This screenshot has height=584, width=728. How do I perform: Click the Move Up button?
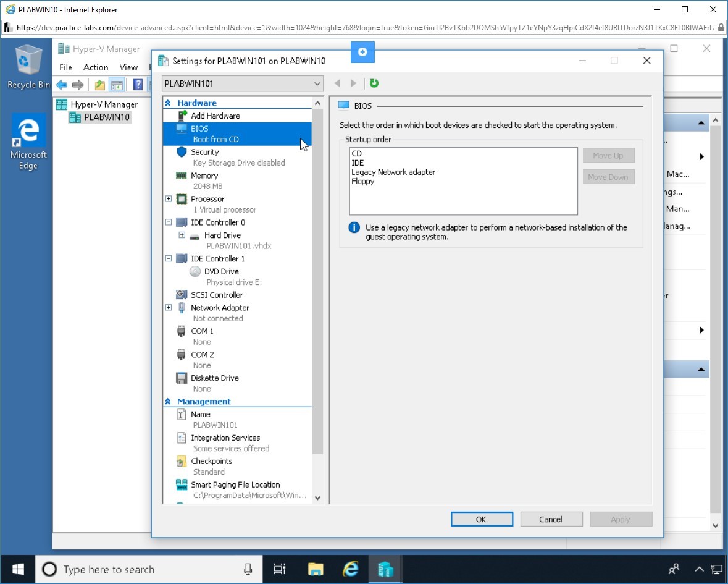(x=608, y=156)
